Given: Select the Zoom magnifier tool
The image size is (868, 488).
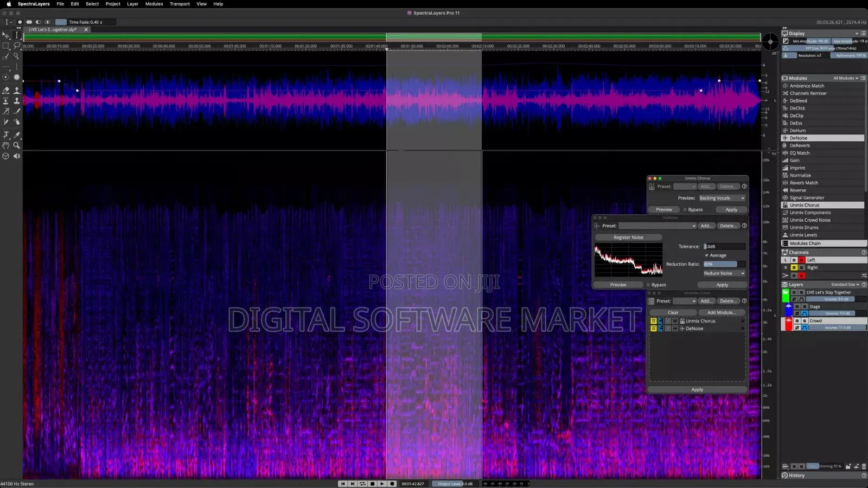Looking at the screenshot, I should (16, 145).
